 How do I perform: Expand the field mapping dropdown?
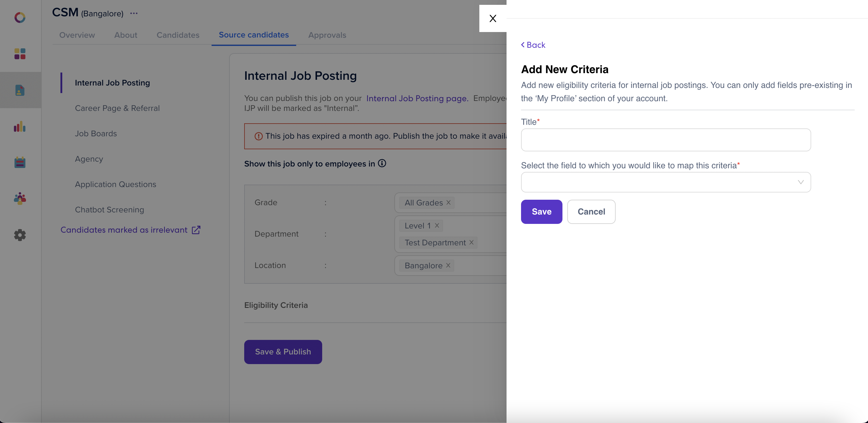pos(666,182)
